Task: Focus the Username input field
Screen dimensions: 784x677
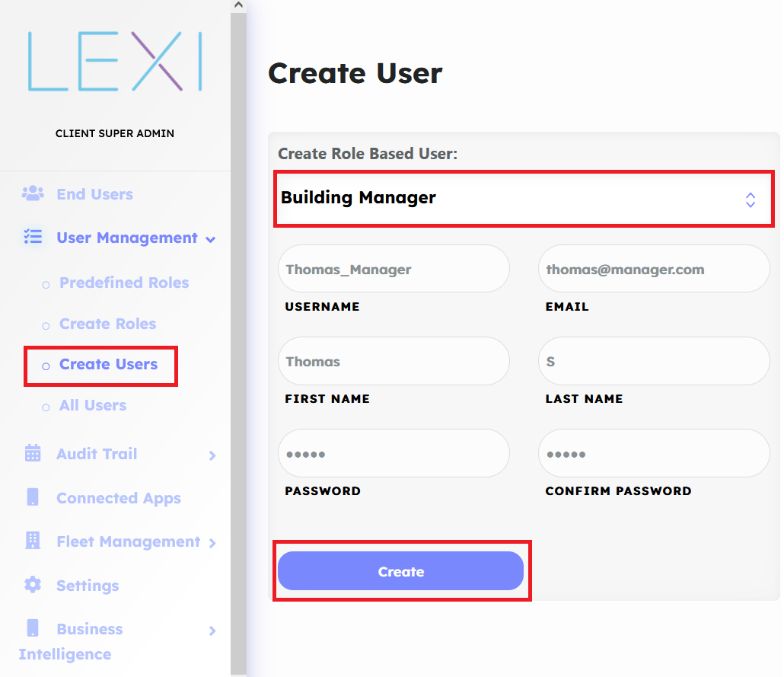Action: (x=394, y=269)
